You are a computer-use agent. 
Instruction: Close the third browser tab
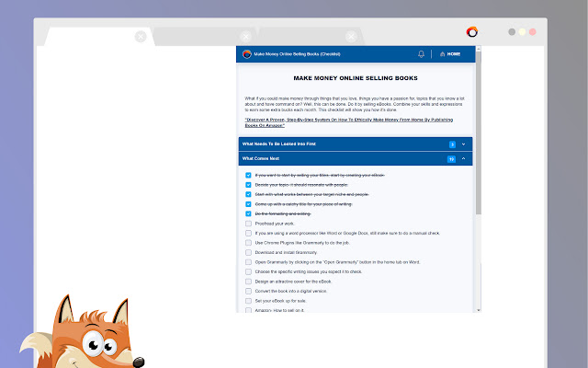point(351,37)
